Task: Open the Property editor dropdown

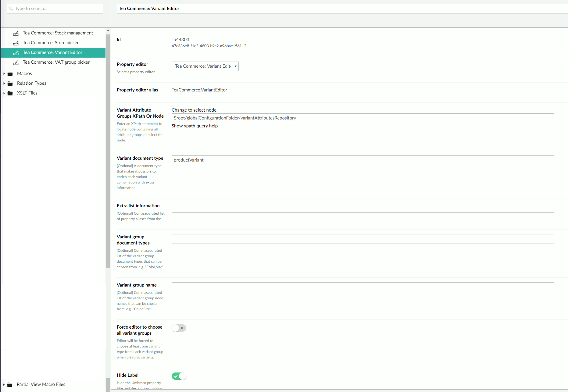Action: coord(205,66)
